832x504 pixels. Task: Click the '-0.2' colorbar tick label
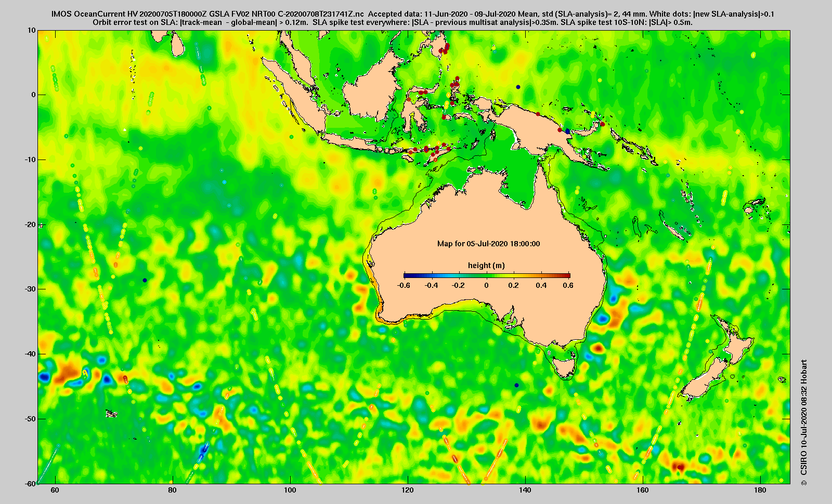458,285
